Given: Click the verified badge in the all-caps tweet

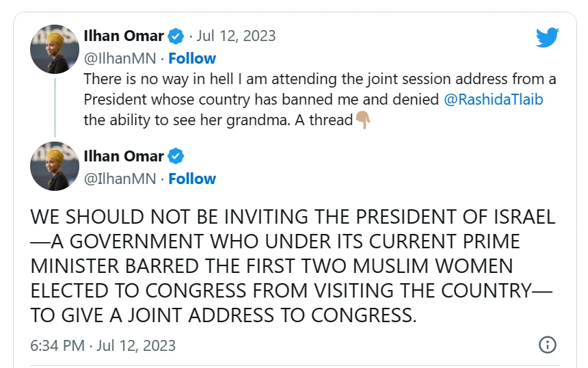Looking at the screenshot, I should [176, 156].
